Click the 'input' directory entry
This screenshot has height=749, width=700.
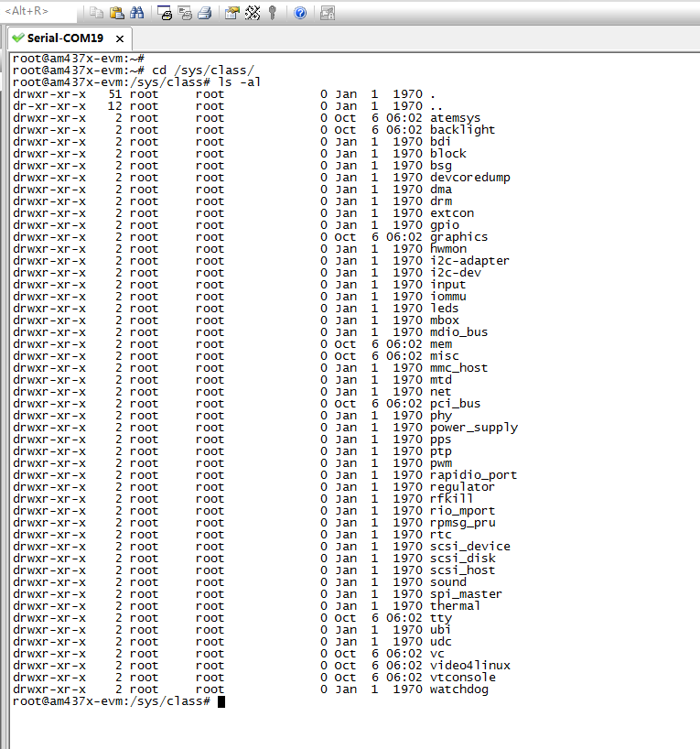point(447,285)
